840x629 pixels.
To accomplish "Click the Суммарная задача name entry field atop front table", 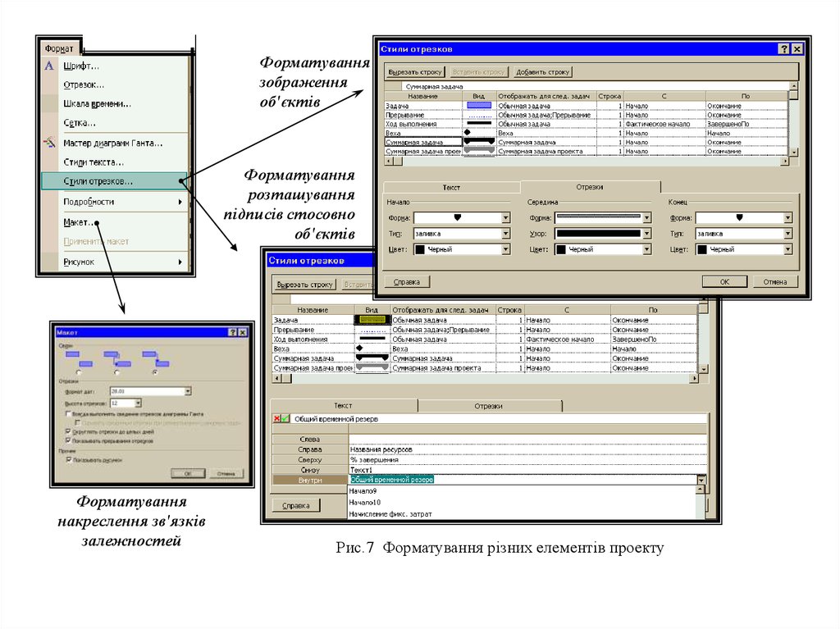I will pos(595,86).
